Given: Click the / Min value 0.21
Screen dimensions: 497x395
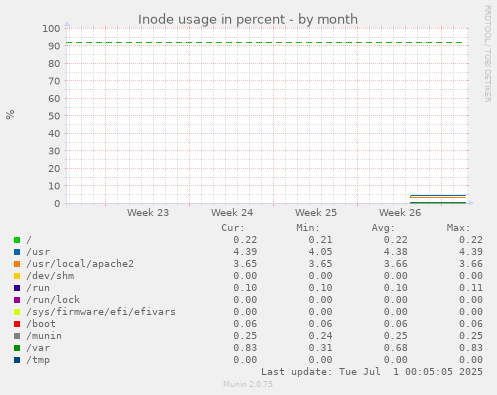Looking at the screenshot, I should click(320, 240).
